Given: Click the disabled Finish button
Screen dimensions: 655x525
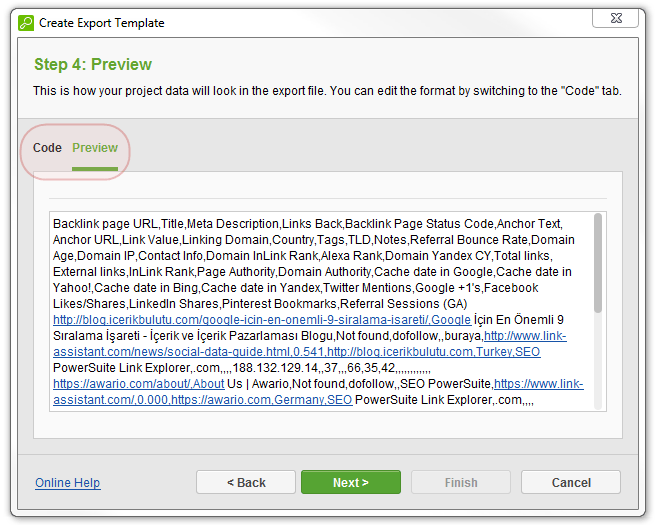Looking at the screenshot, I should point(461,482).
